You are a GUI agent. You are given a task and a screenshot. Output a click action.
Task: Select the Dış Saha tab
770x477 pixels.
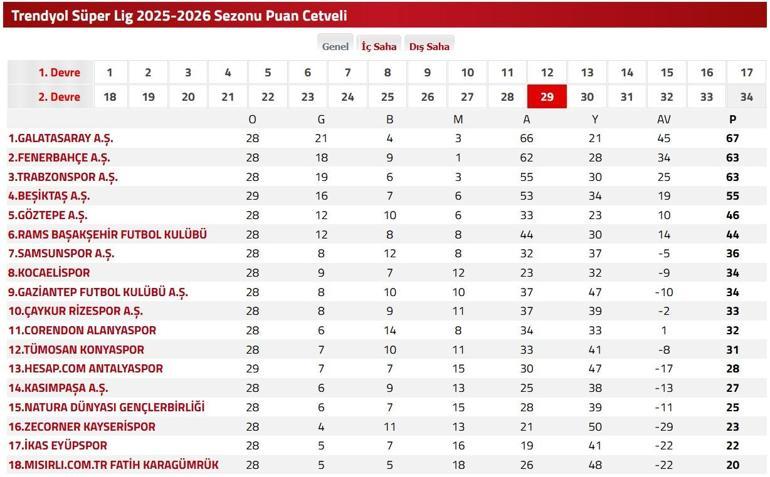429,46
